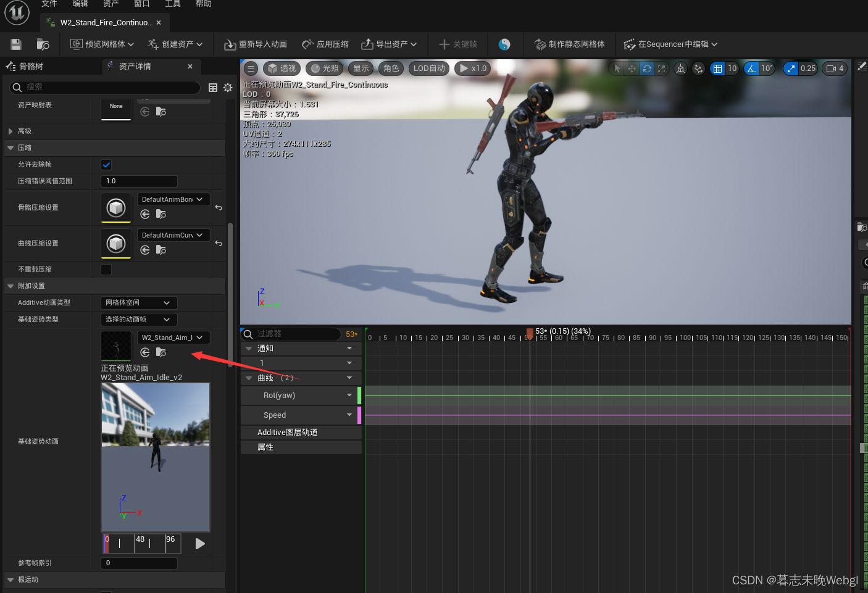Reset bone compression settings to default arrow

[219, 208]
